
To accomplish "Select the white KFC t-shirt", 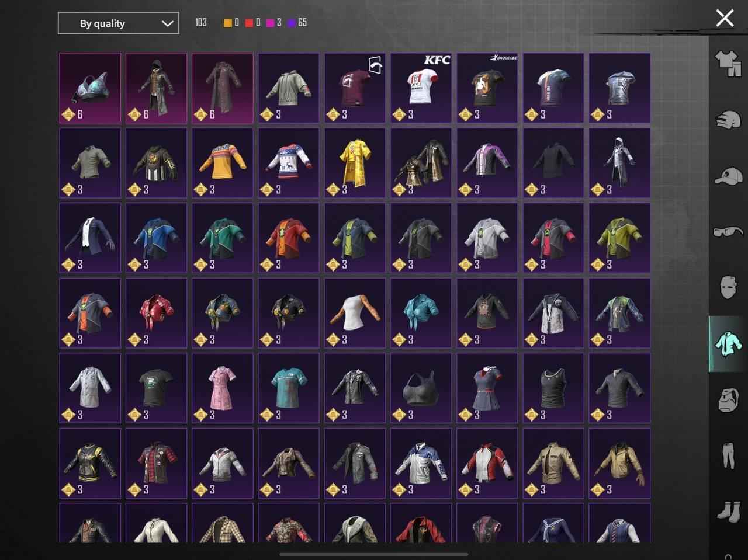I will pyautogui.click(x=421, y=88).
